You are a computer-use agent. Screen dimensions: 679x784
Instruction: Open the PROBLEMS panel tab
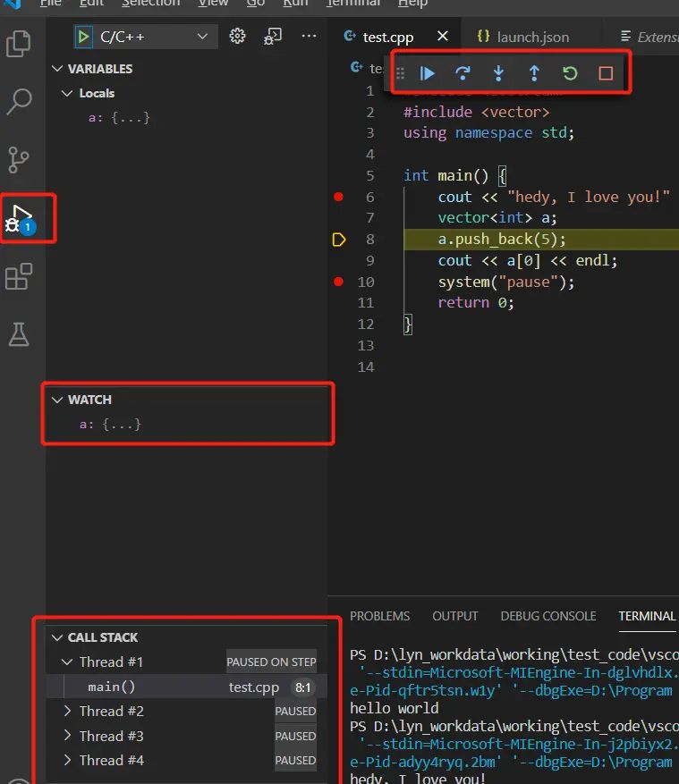coord(379,616)
